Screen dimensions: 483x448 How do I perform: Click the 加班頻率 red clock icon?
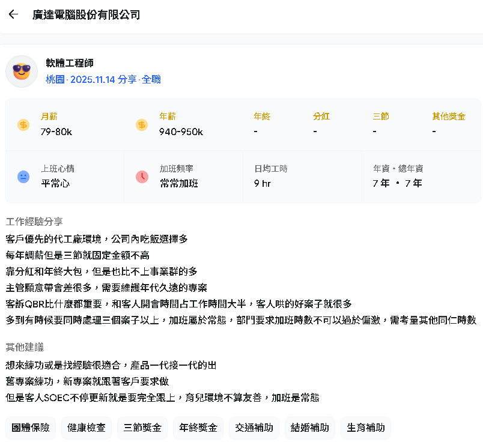click(x=142, y=177)
